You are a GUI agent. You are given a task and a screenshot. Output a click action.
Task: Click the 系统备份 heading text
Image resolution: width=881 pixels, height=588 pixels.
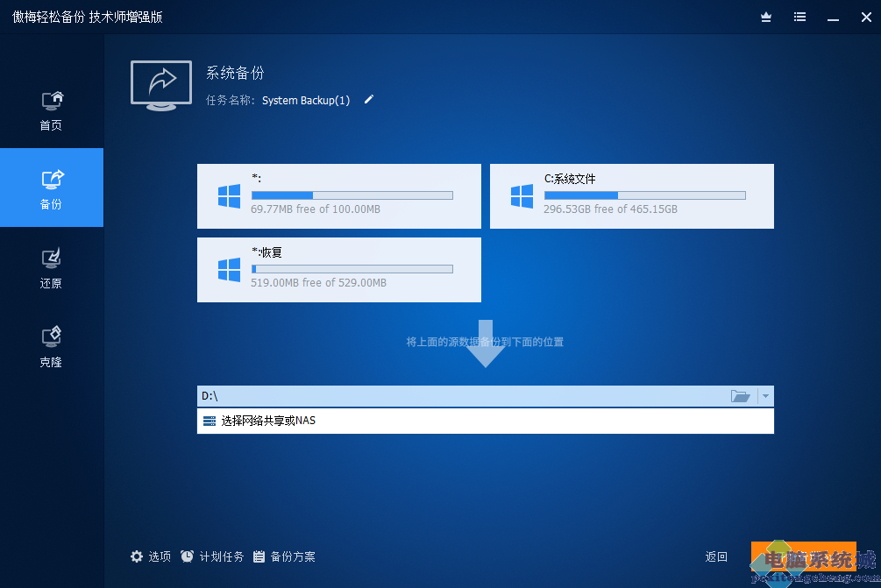(x=235, y=73)
